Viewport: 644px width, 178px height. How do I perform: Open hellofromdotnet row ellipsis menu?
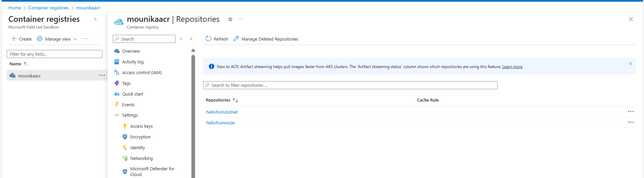click(631, 112)
